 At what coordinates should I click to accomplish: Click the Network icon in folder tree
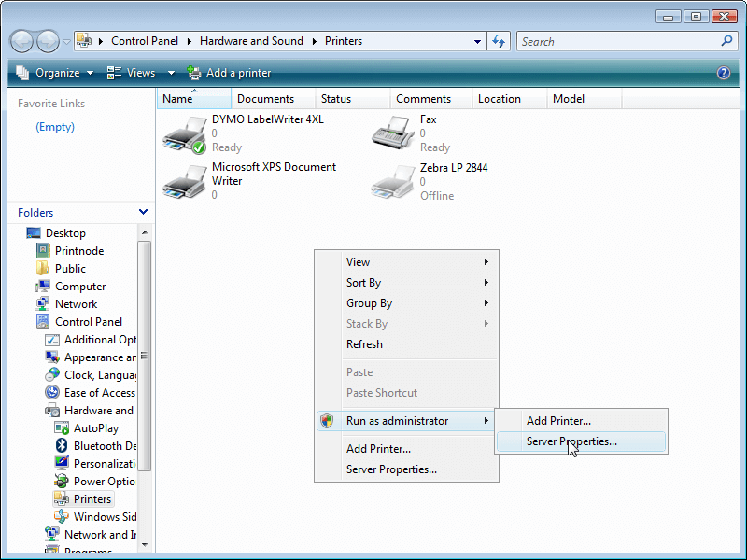click(x=43, y=304)
